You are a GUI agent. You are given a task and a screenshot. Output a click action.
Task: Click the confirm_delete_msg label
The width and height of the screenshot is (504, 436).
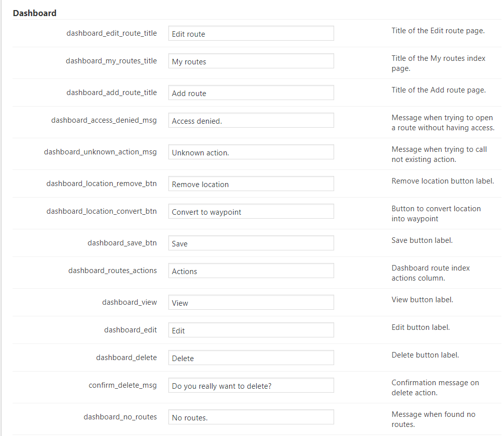[123, 385]
